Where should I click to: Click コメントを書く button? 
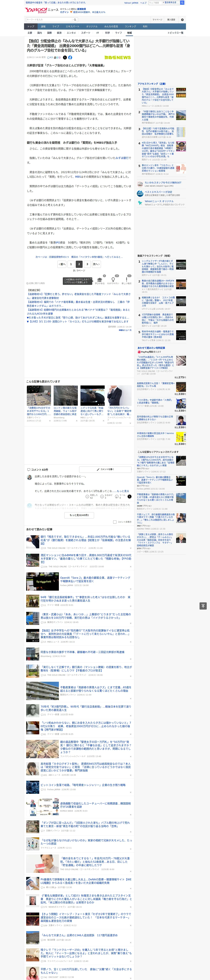coord(105,469)
